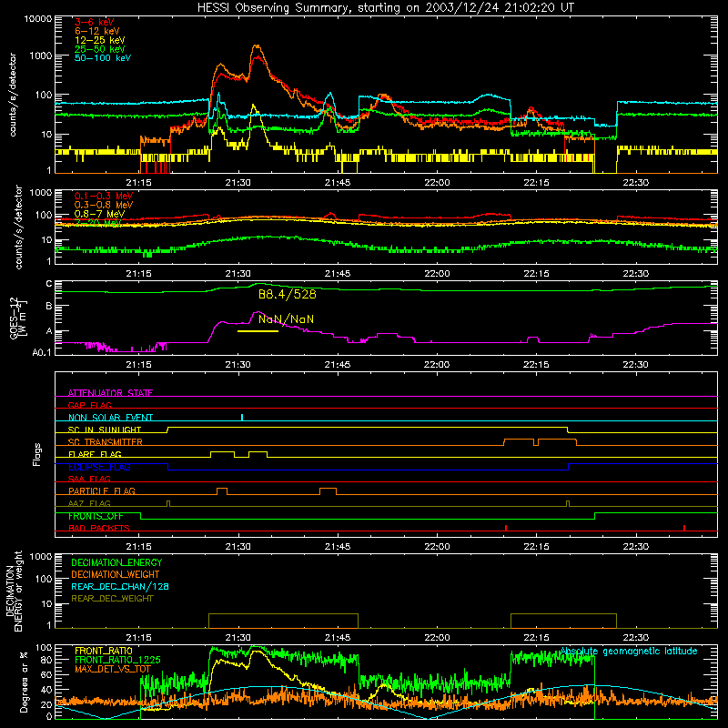
Task: Click the AAZ_FLAG label
Action: point(89,503)
